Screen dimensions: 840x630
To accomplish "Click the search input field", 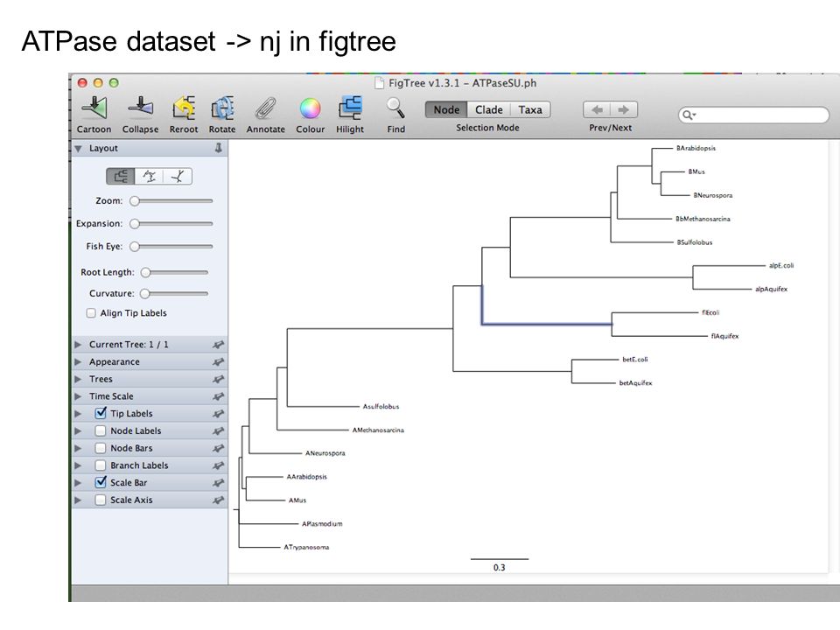I will click(x=753, y=115).
